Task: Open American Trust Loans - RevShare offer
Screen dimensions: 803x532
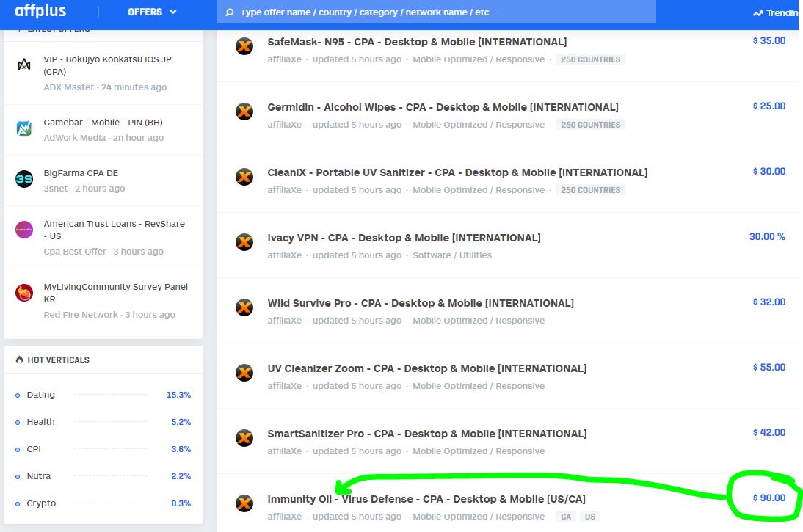Action: 115,230
